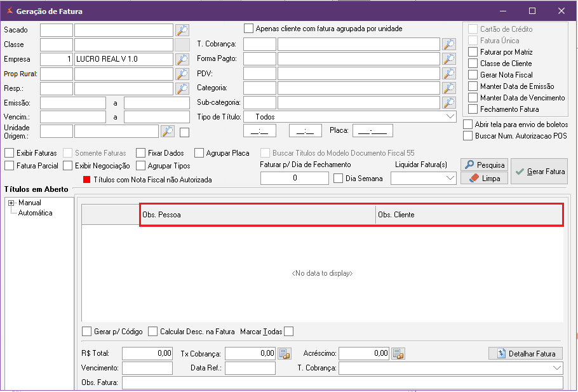
Task: Select Automática in the Títulos tree
Action: pos(35,213)
